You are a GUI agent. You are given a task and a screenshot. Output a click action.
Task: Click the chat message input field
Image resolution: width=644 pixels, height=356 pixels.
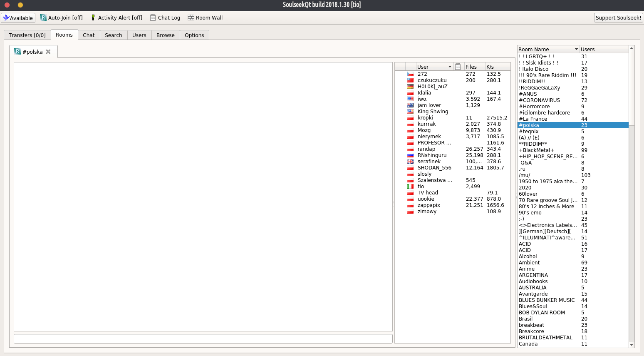203,339
